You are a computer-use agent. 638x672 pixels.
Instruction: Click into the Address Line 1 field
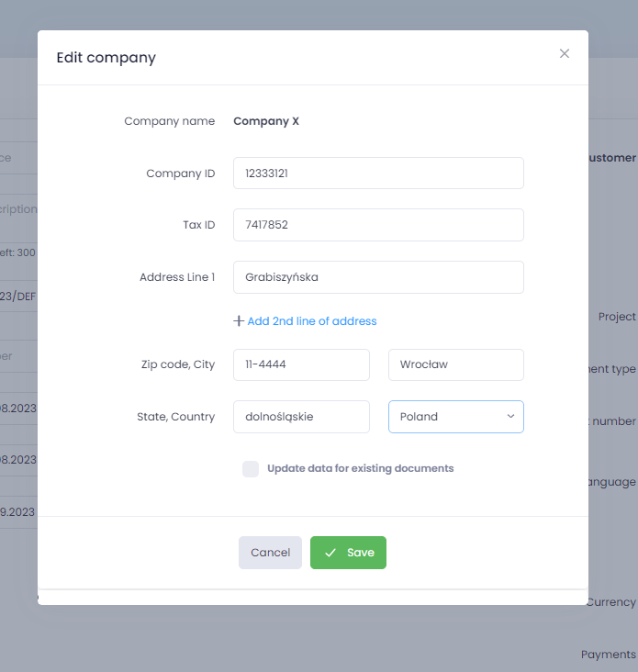click(x=378, y=277)
